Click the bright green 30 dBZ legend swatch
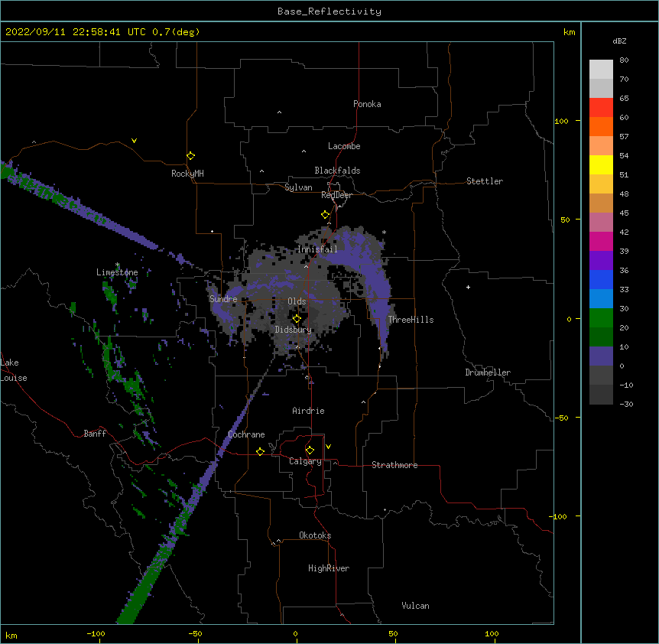 (601, 318)
